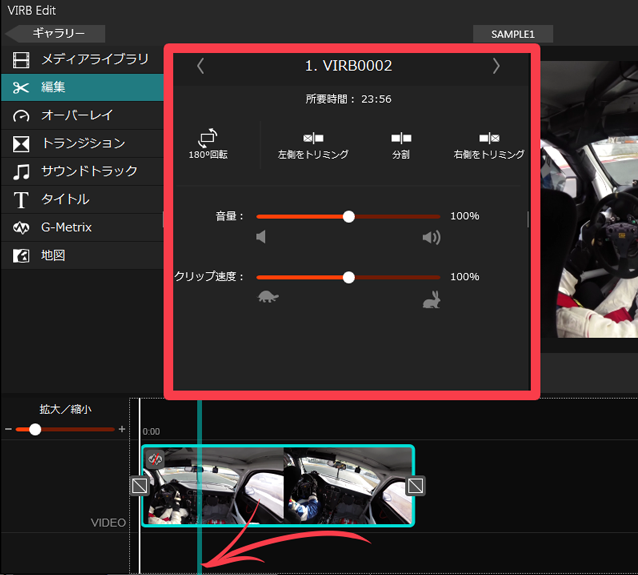Split the clip with 分割
Viewport: 638px width, 575px height.
tap(401, 146)
